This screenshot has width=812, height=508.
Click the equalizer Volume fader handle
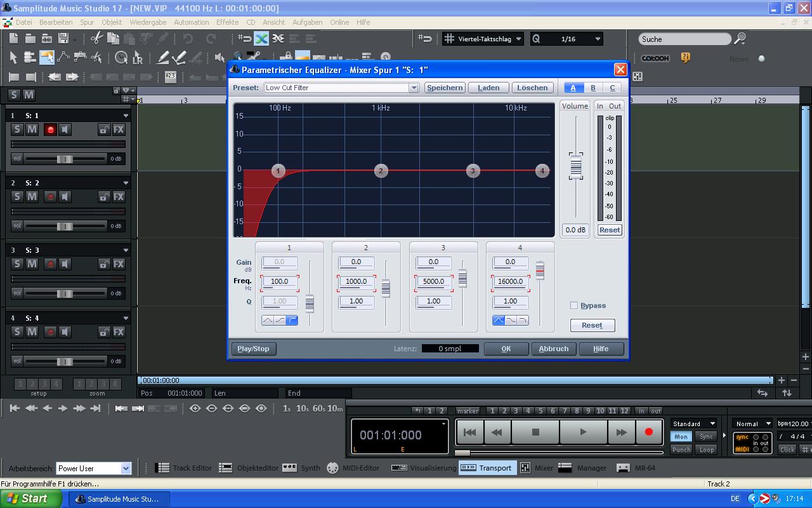[575, 166]
